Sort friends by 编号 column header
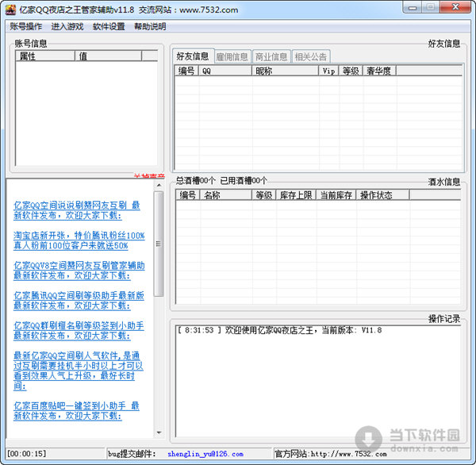 point(186,71)
